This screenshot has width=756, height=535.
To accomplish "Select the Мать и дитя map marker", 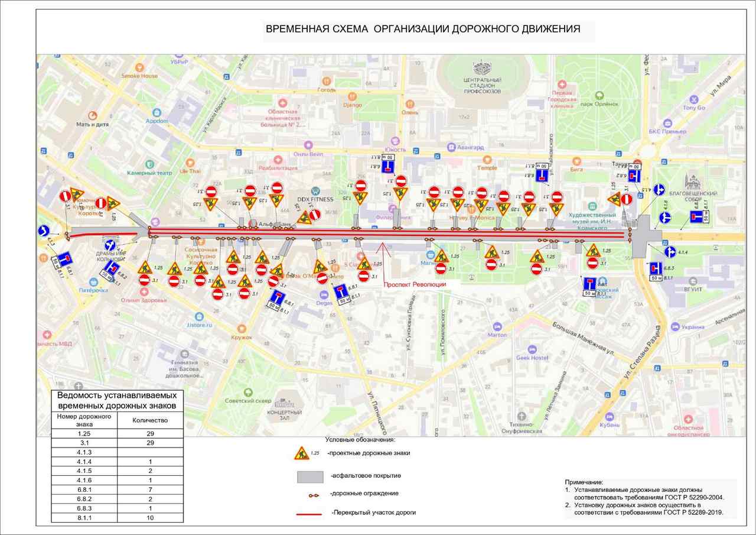I will point(92,115).
